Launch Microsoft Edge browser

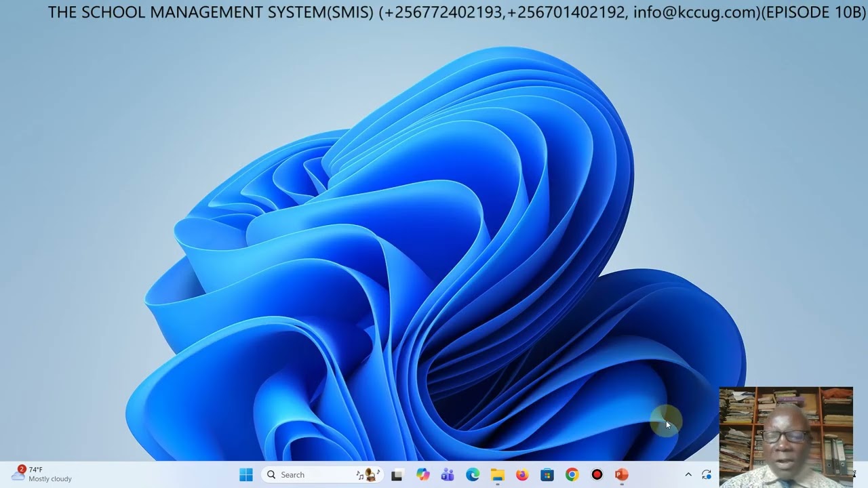tap(473, 475)
